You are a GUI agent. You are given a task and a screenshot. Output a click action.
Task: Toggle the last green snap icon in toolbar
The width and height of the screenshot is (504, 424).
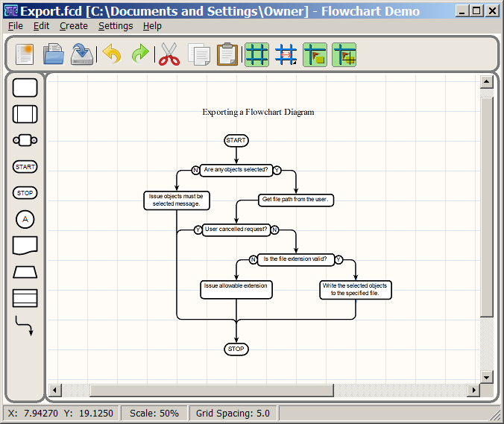tap(344, 55)
